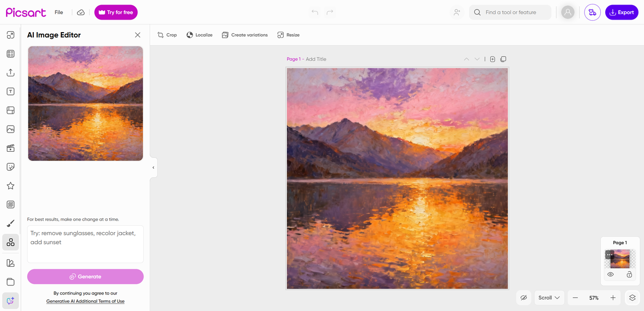Open the Stickers panel in sidebar
The width and height of the screenshot is (644, 311).
(x=11, y=167)
